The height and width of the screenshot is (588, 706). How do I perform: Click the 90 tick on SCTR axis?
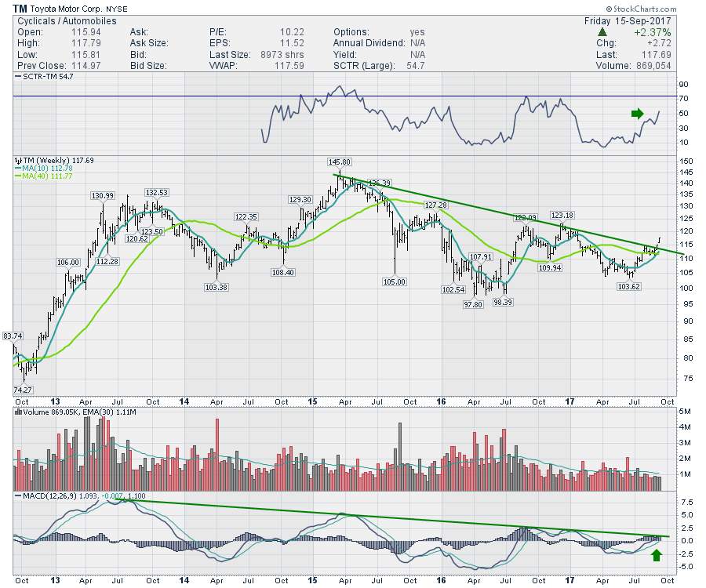683,84
